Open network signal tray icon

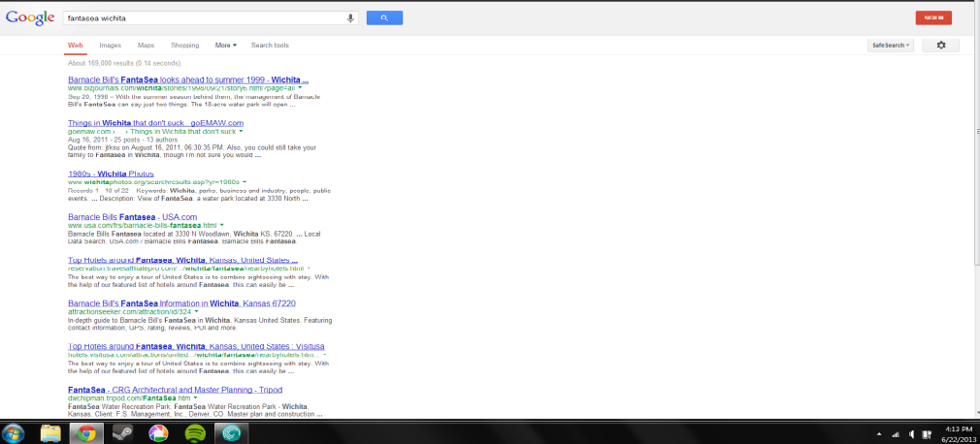[896, 433]
